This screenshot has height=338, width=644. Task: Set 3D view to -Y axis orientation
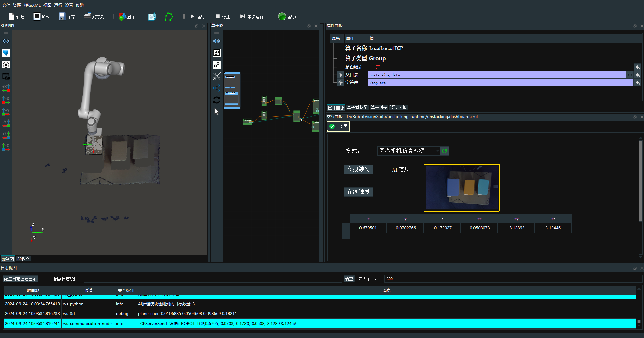click(6, 123)
